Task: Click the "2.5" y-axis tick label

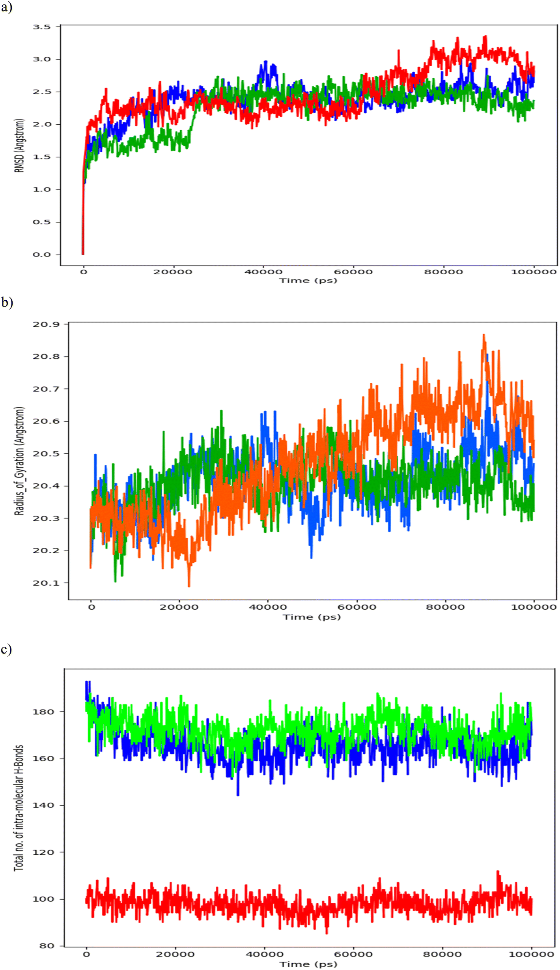Action: [x=42, y=92]
